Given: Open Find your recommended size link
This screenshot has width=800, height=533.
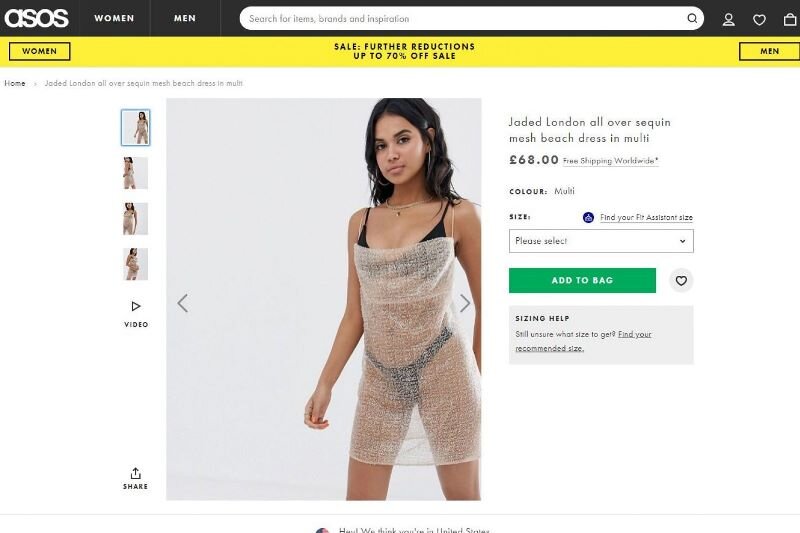Looking at the screenshot, I should 583,341.
